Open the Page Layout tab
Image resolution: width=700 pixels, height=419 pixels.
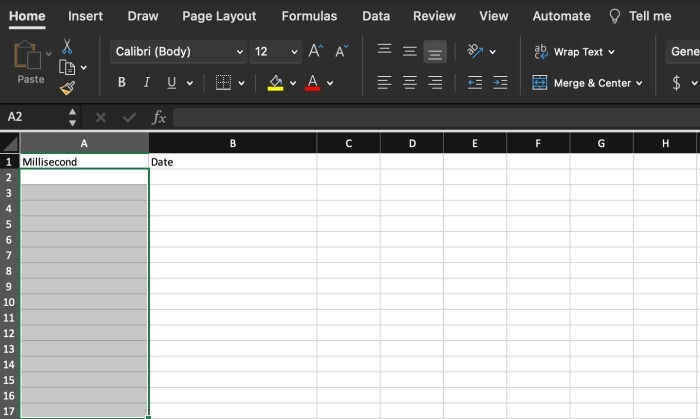pyautogui.click(x=219, y=16)
